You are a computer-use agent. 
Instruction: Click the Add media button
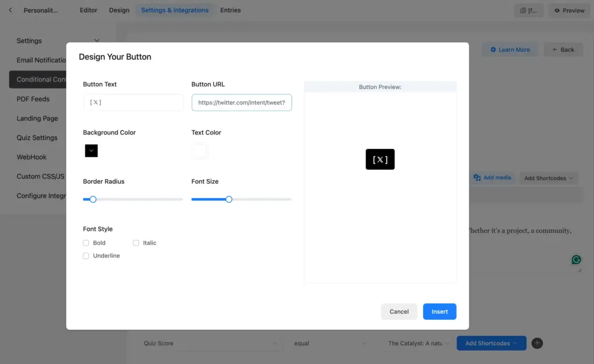pyautogui.click(x=492, y=177)
